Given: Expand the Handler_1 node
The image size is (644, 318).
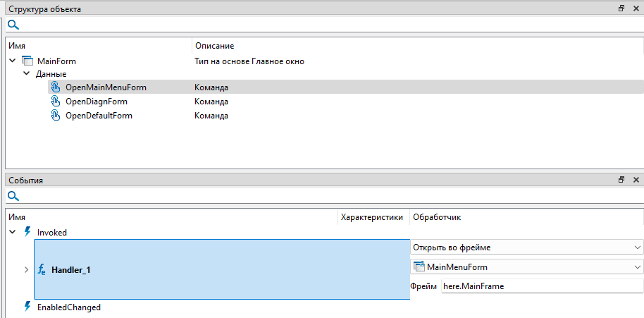Looking at the screenshot, I should 27,270.
